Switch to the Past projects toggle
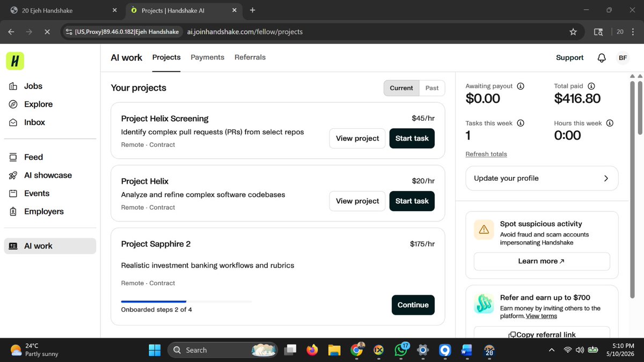This screenshot has height=362, width=644. tap(432, 88)
